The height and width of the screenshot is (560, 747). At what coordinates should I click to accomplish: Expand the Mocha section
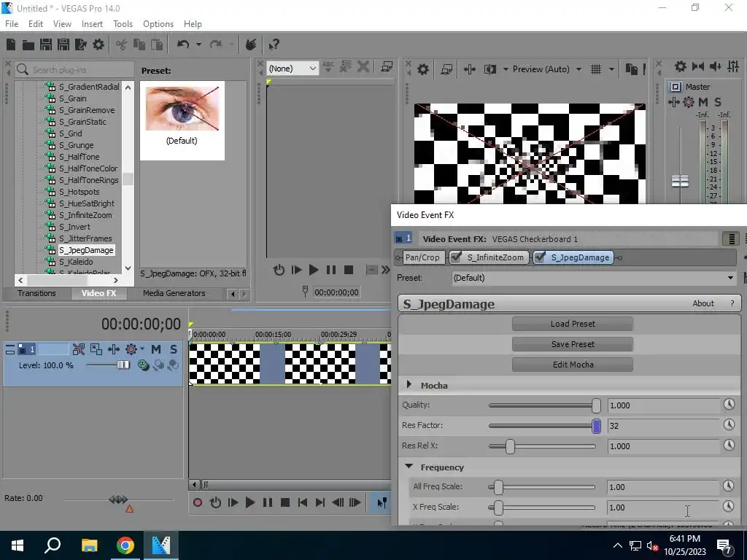(409, 384)
